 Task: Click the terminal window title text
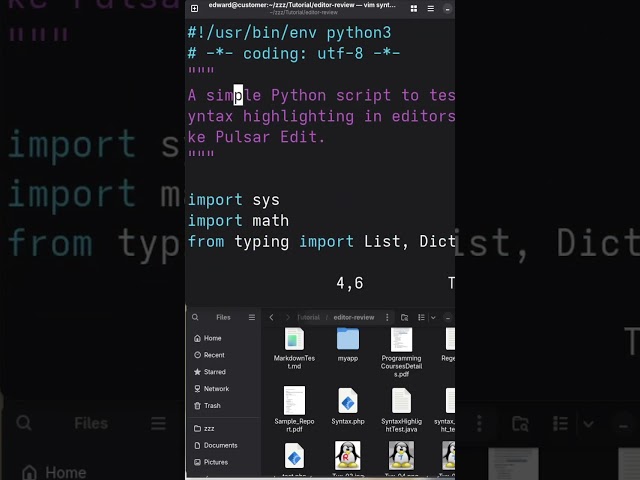pos(302,5)
